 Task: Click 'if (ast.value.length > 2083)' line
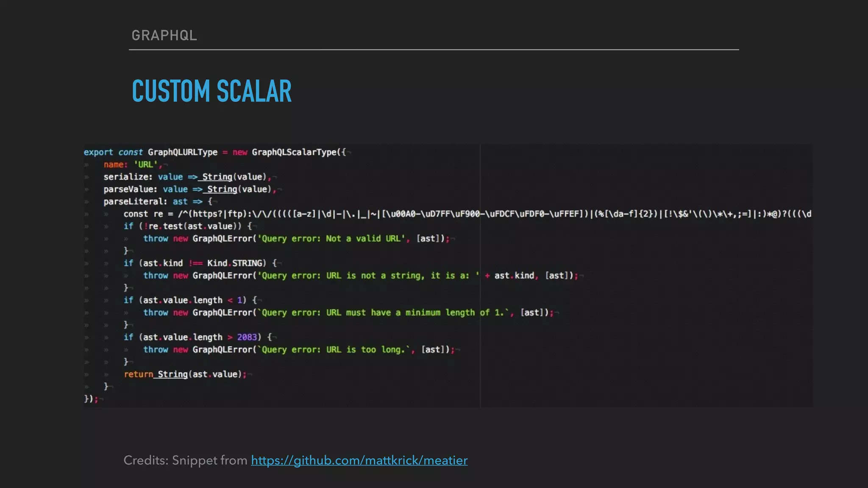coord(198,337)
